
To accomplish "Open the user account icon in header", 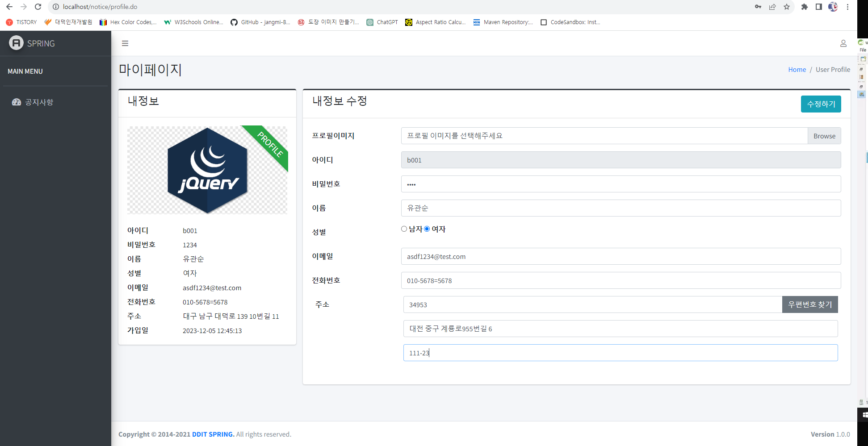I will [843, 43].
